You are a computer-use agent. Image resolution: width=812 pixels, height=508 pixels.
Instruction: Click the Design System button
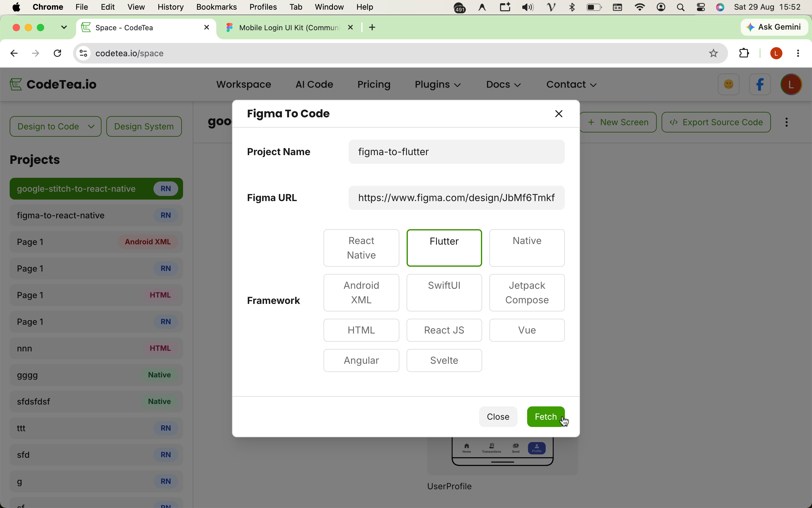pyautogui.click(x=144, y=126)
